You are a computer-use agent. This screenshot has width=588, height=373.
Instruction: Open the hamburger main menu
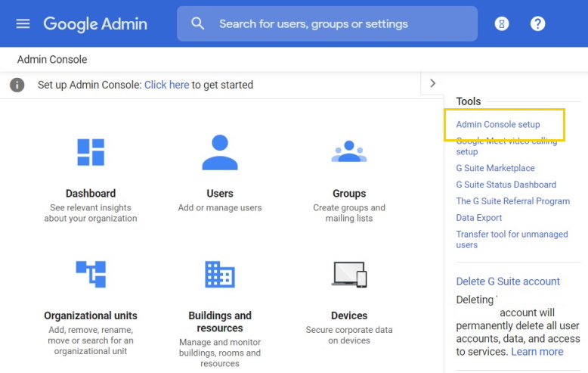[x=23, y=24]
